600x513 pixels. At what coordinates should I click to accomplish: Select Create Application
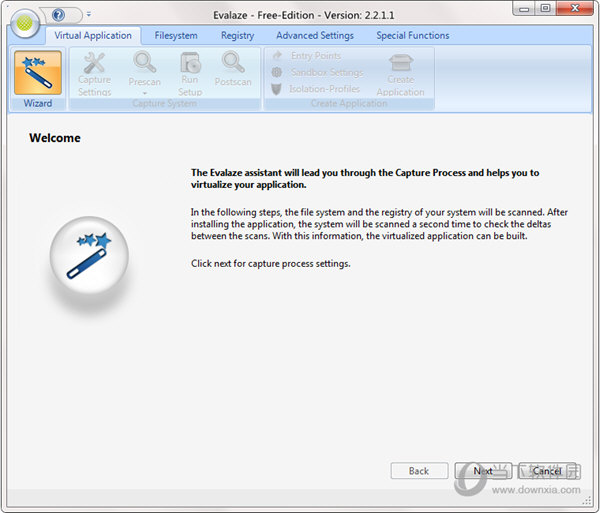(400, 75)
